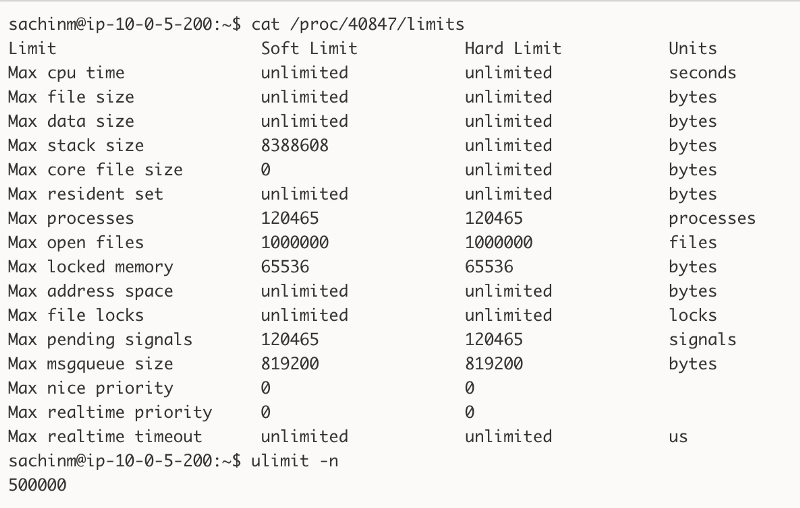Click the cat /proc/40847/limits command text
The width and height of the screenshot is (800, 508).
[358, 24]
